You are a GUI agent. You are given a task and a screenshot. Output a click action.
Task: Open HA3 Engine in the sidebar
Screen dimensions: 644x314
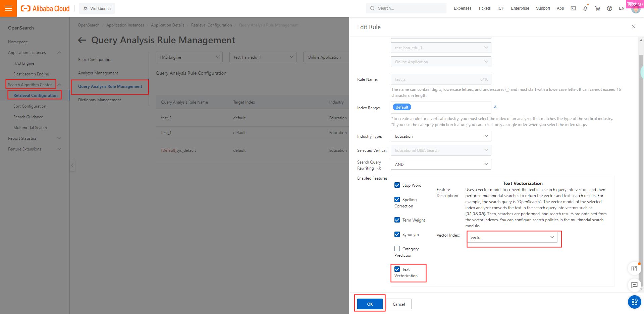24,63
